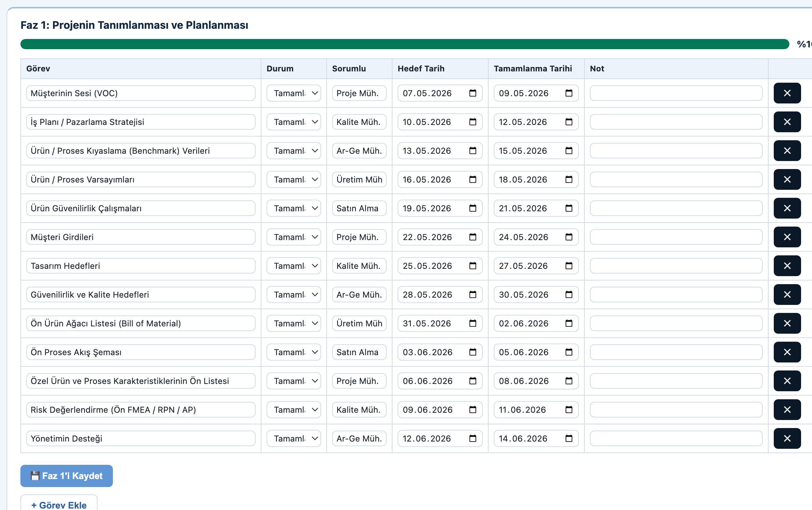812x510 pixels.
Task: Open calendar for target date 07.05.2026
Action: pos(473,93)
